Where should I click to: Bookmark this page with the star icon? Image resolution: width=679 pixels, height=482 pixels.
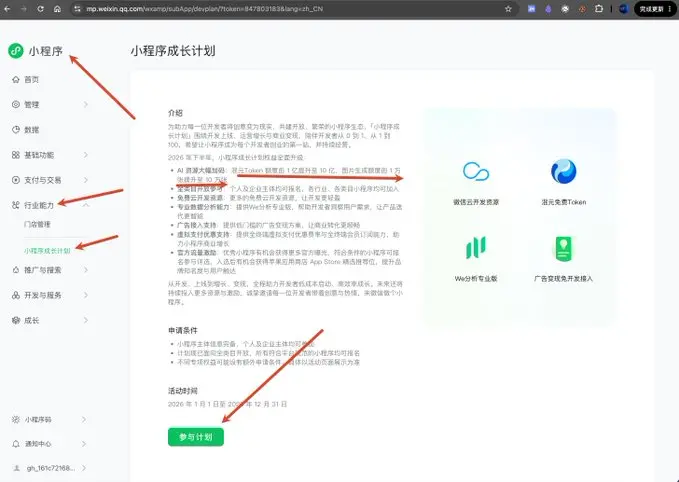coord(508,9)
